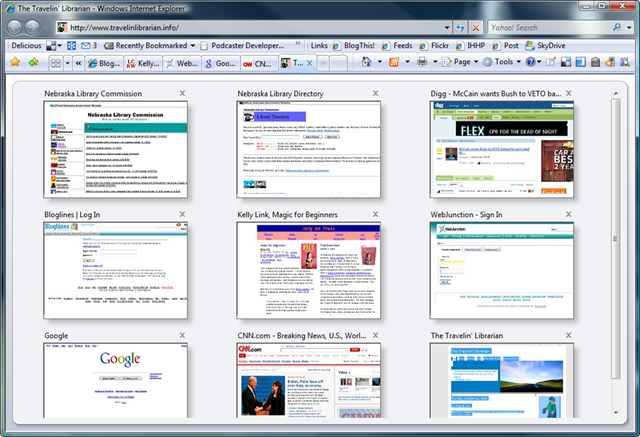Click the Post link in Links bar
This screenshot has height=437, width=640.
(505, 46)
